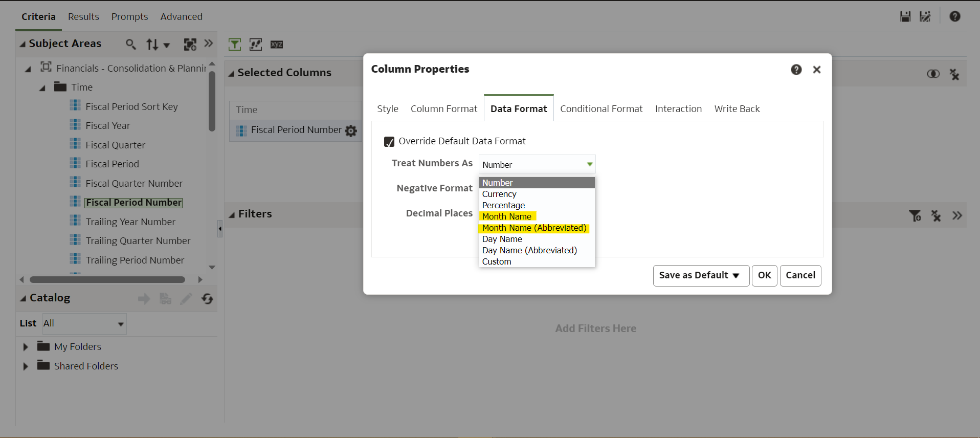Image resolution: width=980 pixels, height=438 pixels.
Task: Click the Catalog save icon
Action: pos(165,299)
